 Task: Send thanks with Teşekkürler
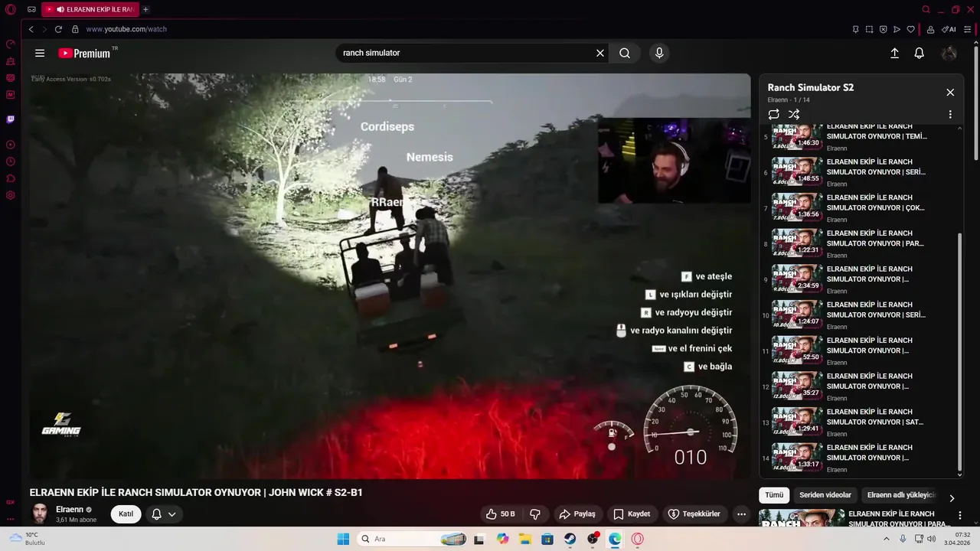694,514
